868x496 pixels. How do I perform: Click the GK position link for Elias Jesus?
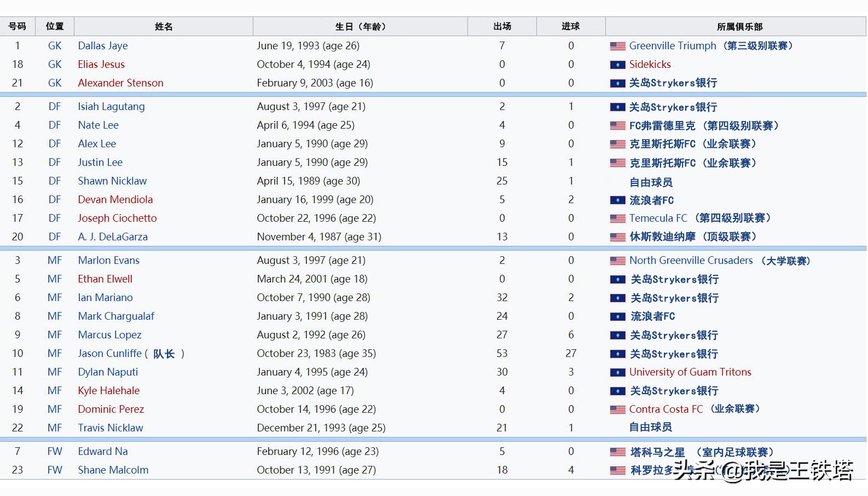[55, 65]
